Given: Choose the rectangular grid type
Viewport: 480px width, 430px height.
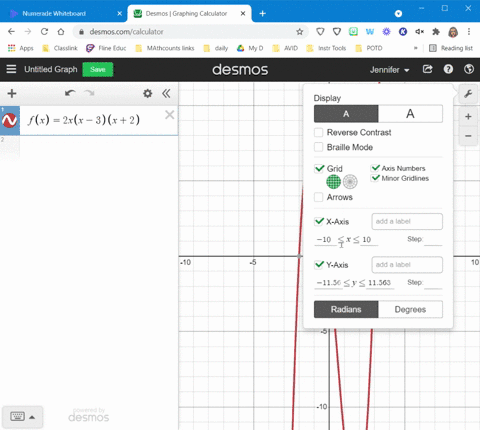Looking at the screenshot, I should tap(333, 182).
